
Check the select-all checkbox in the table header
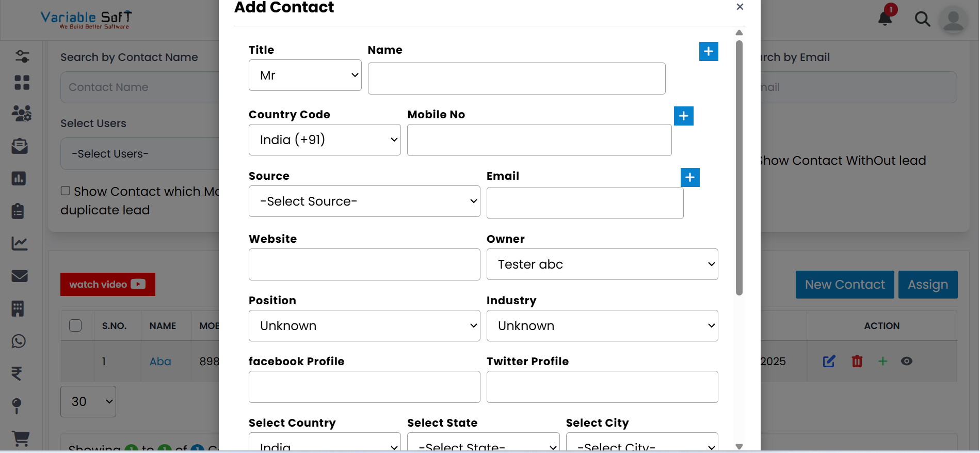tap(75, 325)
